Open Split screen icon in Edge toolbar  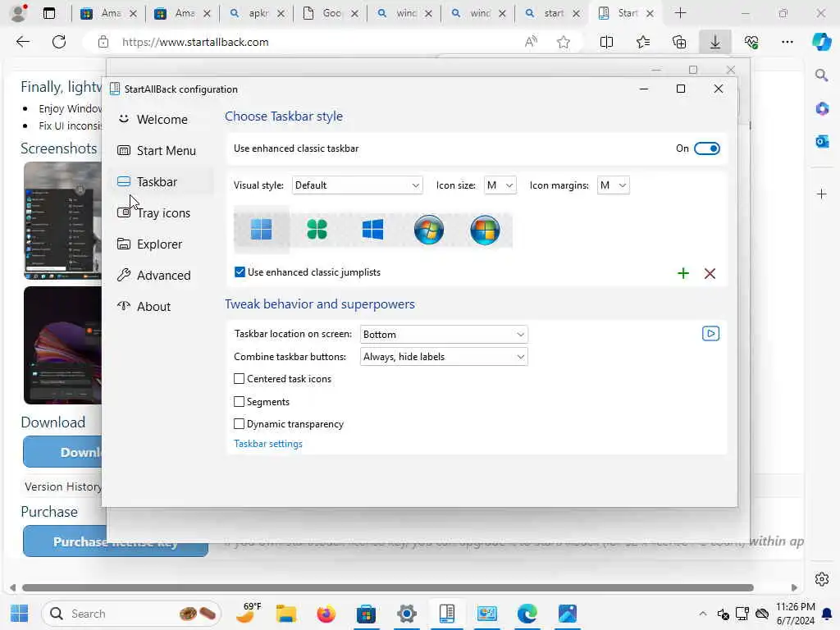tap(606, 42)
